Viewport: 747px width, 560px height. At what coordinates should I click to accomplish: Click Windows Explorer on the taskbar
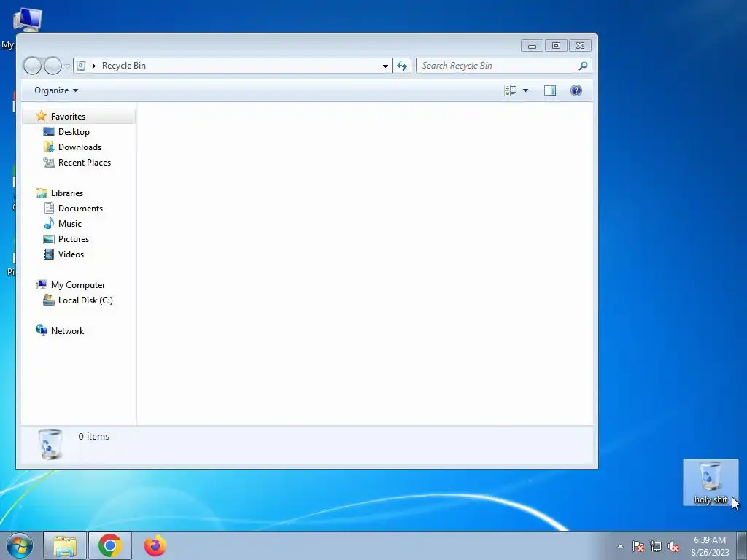point(65,545)
